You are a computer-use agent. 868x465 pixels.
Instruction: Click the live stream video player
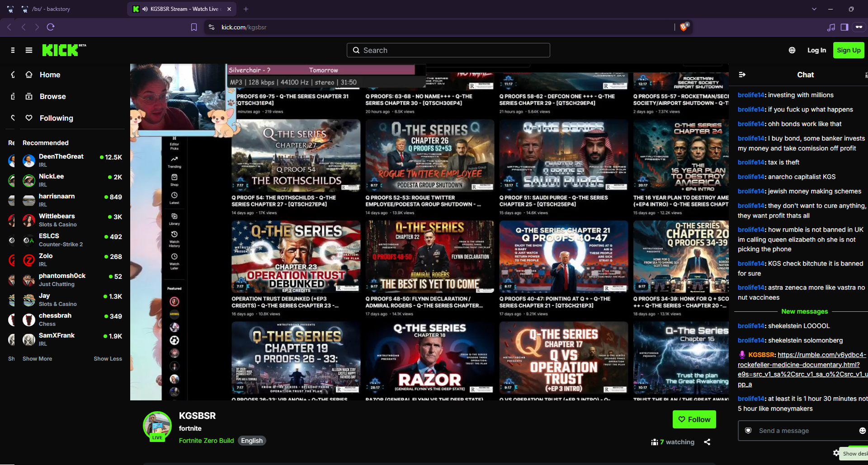coord(429,232)
